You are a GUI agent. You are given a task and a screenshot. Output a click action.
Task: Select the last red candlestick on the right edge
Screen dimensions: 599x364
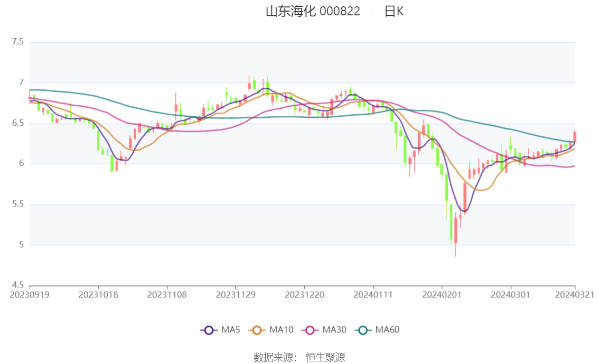click(575, 136)
